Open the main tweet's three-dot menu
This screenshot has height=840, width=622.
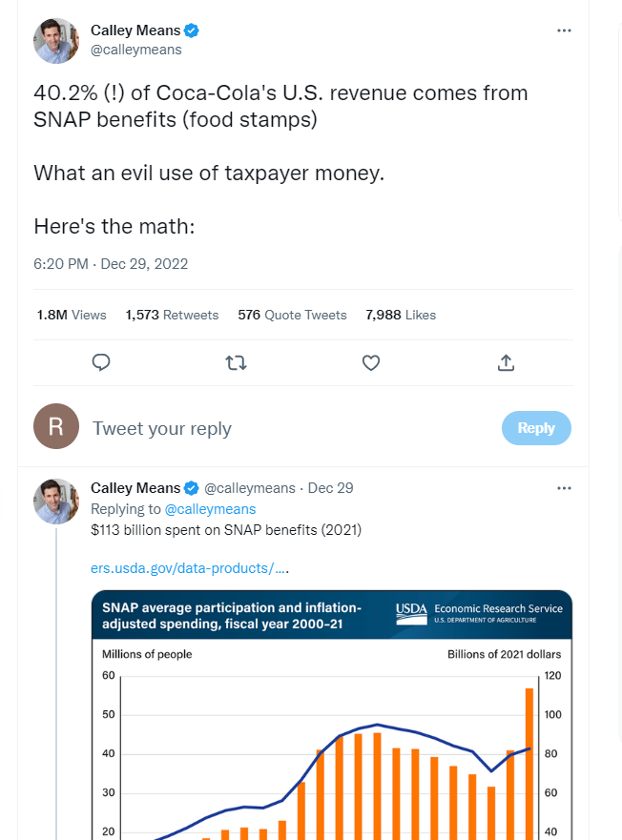tap(564, 31)
